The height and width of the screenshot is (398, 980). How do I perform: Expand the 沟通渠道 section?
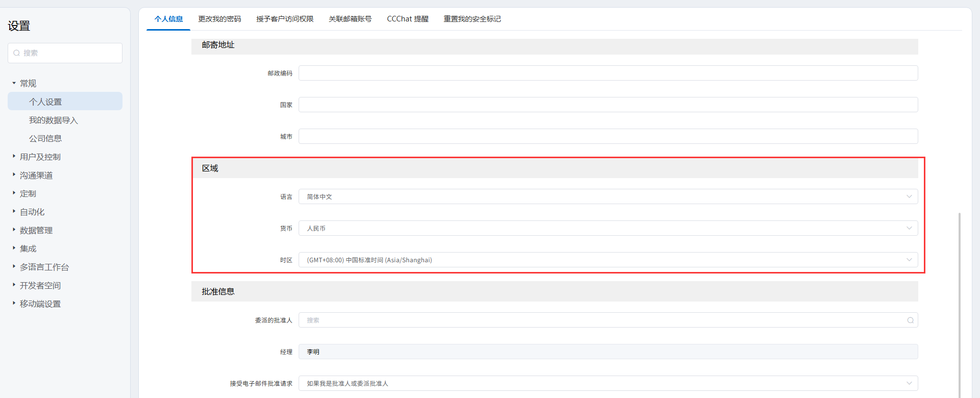click(x=36, y=176)
